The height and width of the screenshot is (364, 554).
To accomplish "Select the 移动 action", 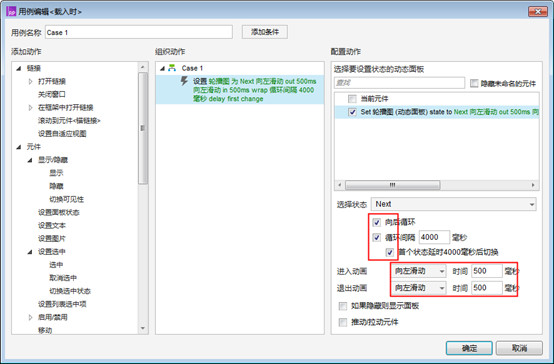I will coord(45,330).
